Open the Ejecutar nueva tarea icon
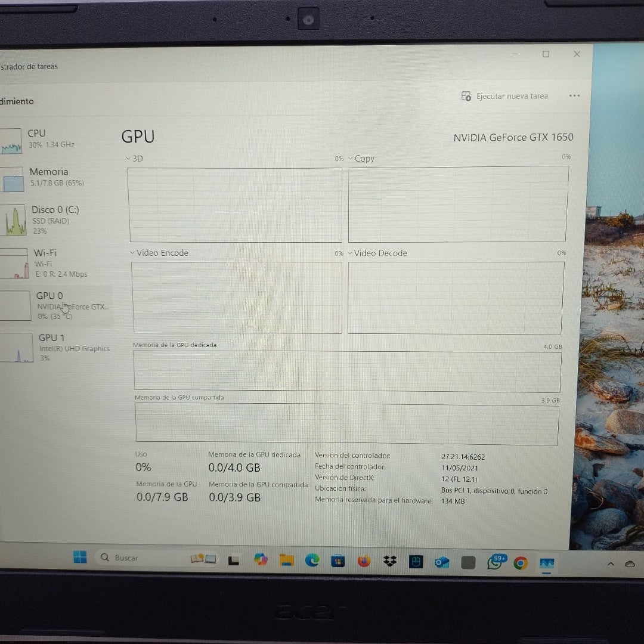 tap(467, 95)
